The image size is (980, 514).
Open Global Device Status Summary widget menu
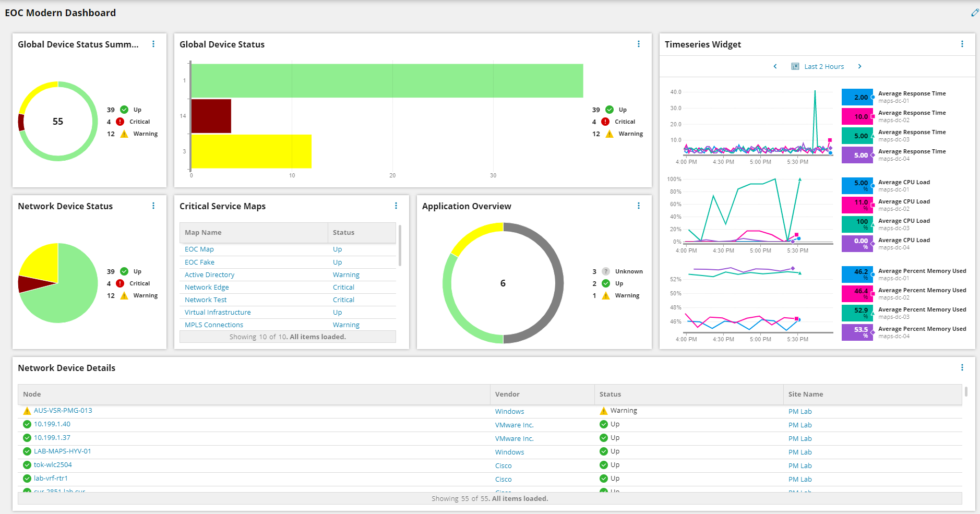click(x=153, y=44)
